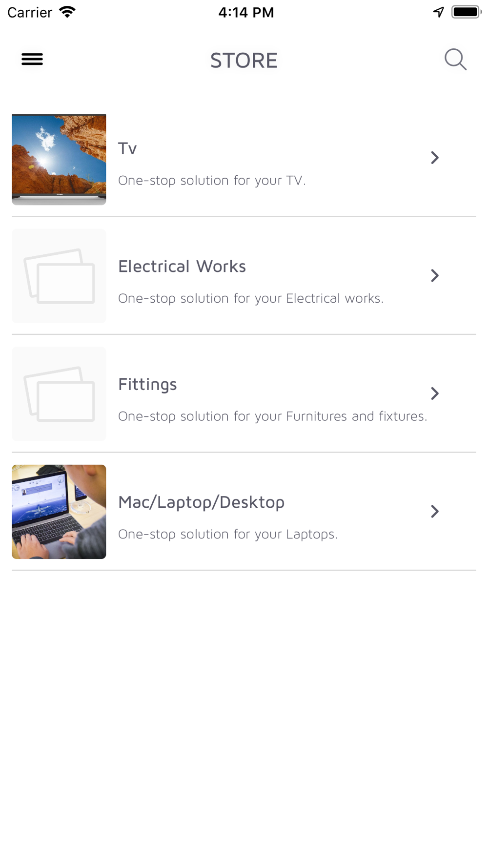This screenshot has height=868, width=488.
Task: Open the hamburger menu
Action: tap(32, 59)
